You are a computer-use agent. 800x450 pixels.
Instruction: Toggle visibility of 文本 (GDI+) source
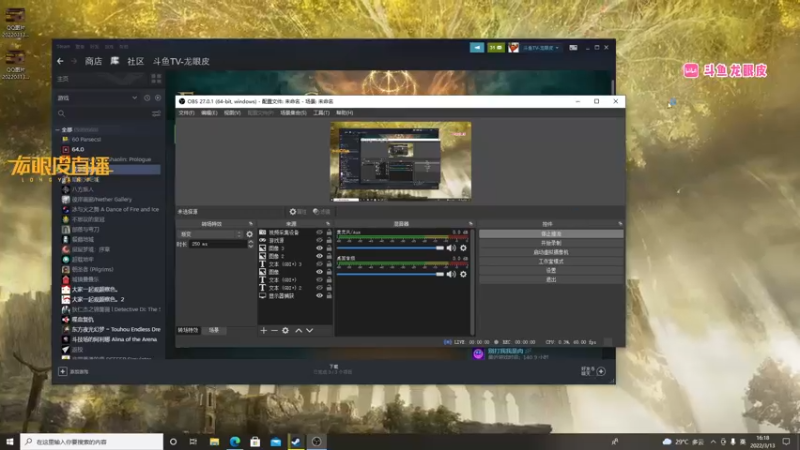(x=319, y=280)
